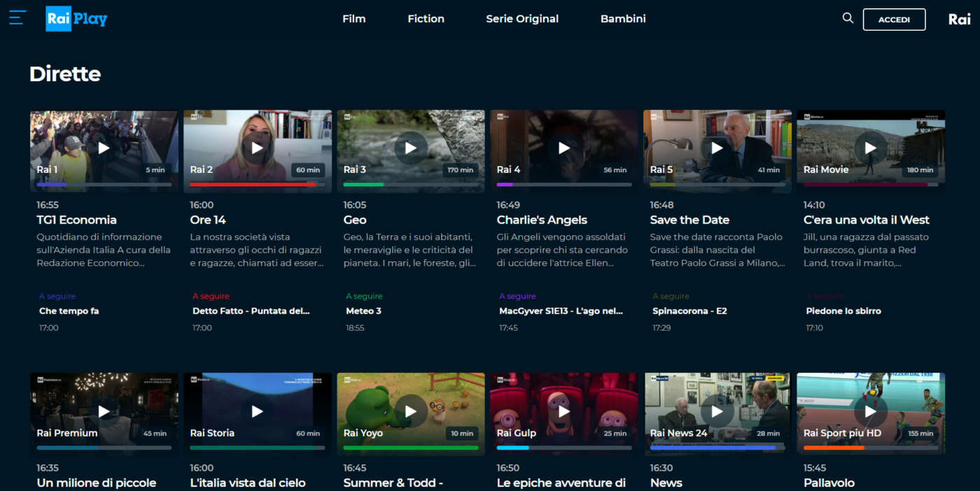
Task: Click the Rai Gulp progress bar
Action: [563, 448]
